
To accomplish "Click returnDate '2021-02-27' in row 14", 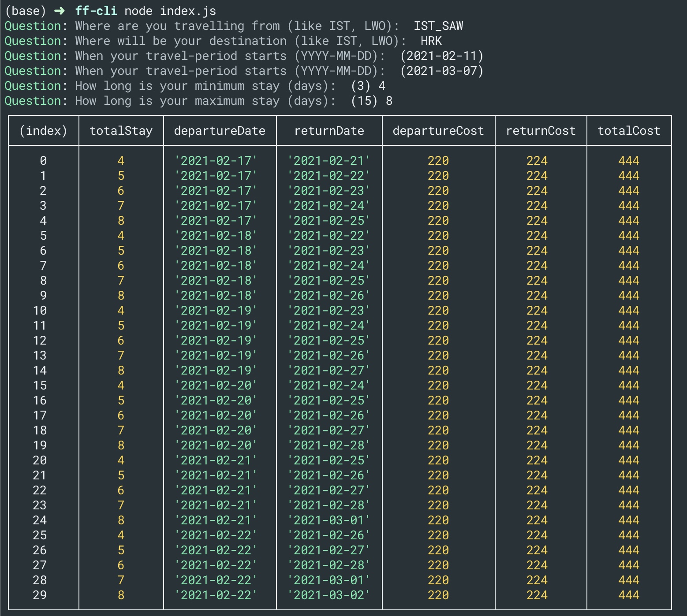I will [329, 371].
